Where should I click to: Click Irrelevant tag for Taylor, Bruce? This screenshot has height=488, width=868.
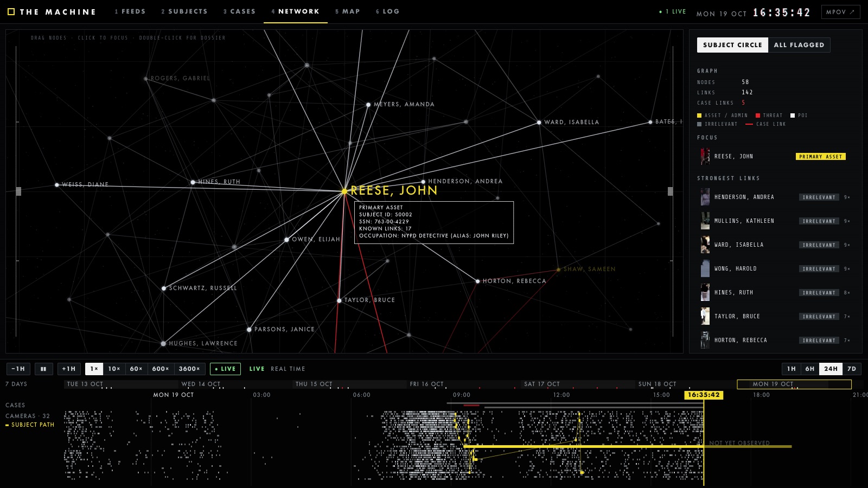click(819, 317)
